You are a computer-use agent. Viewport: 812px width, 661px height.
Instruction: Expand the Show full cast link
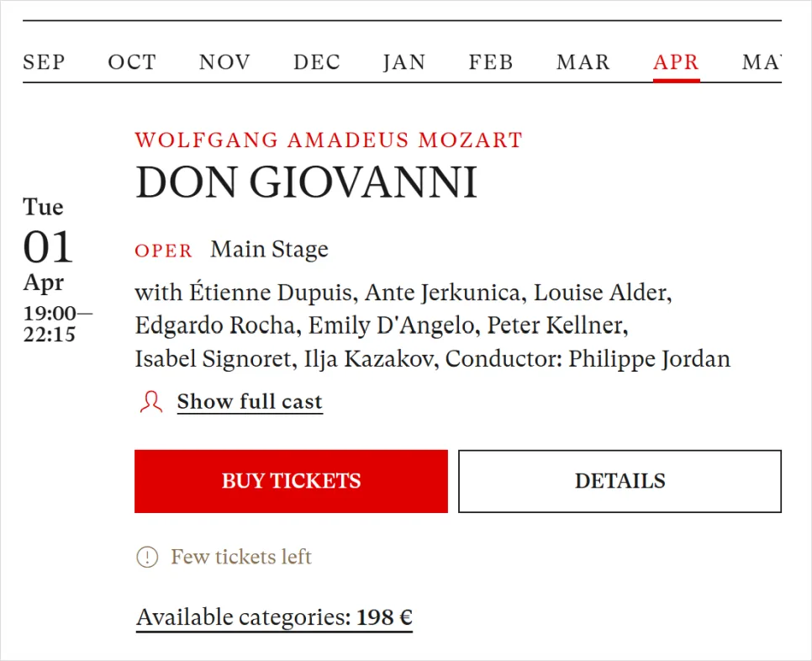[x=250, y=402]
